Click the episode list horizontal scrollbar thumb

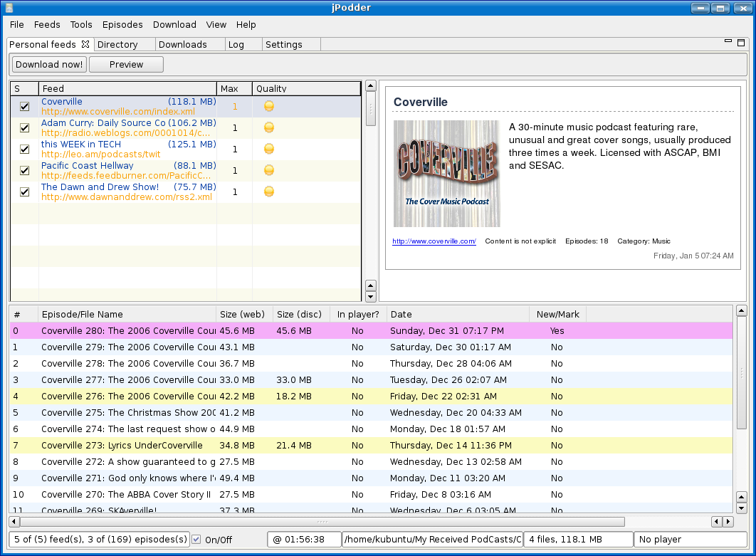tap(322, 521)
